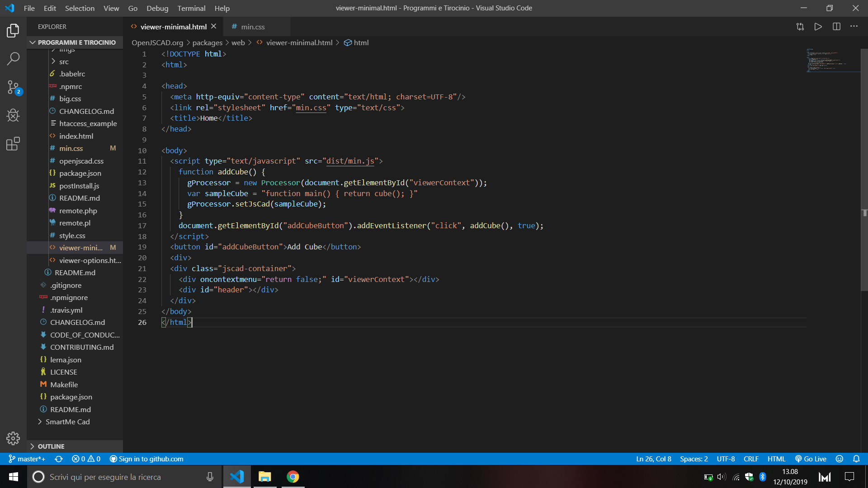The height and width of the screenshot is (488, 868).
Task: Collapse the PROGRAMMI E TIROCINIO folder
Action: coord(33,42)
